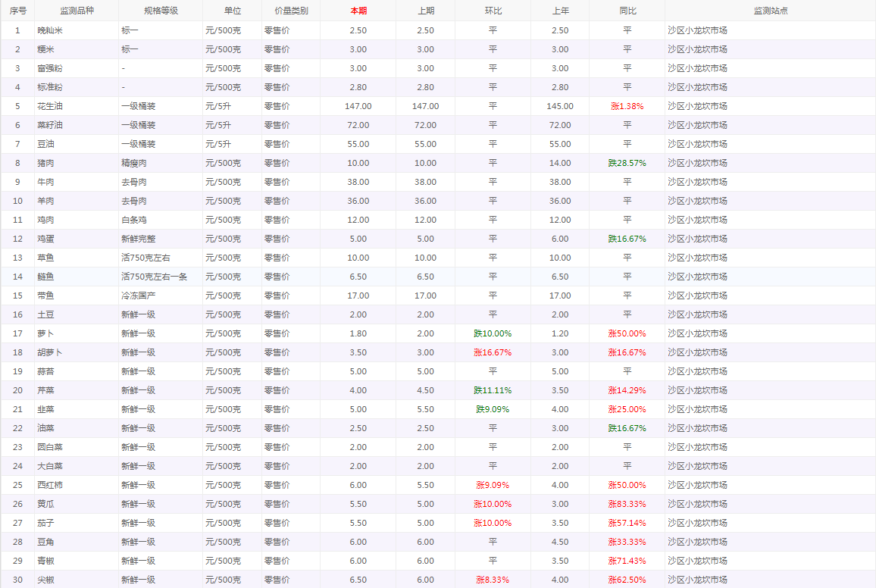This screenshot has height=588, width=876.
Task: Select the 涨1.38% year-over-year value
Action: point(627,106)
